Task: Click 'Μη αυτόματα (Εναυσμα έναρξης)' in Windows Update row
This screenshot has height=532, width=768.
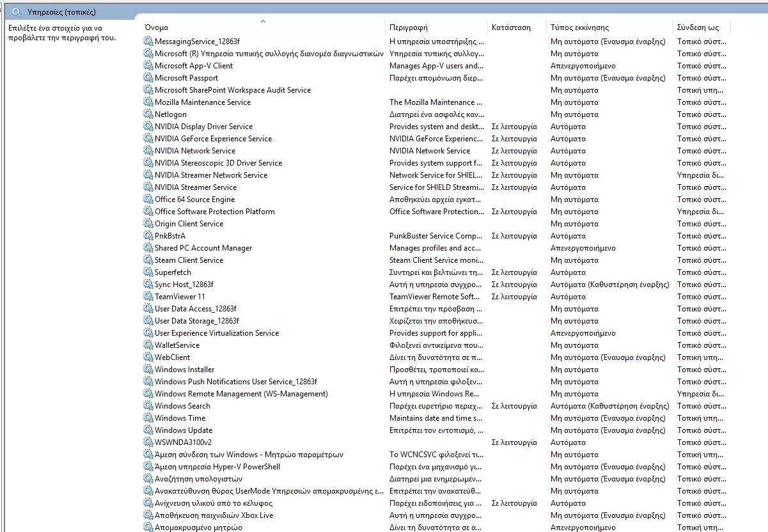Action: point(608,430)
